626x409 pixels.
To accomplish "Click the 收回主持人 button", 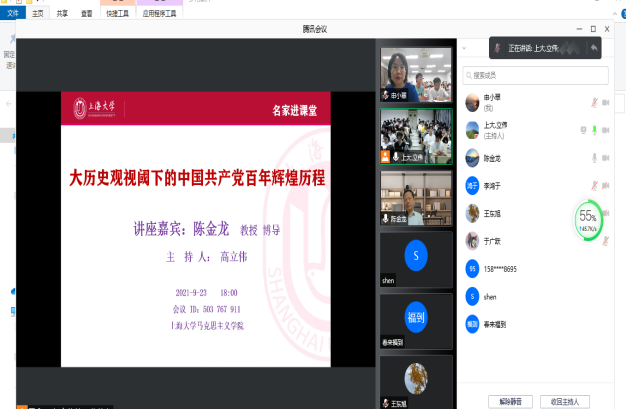I will 565,400.
